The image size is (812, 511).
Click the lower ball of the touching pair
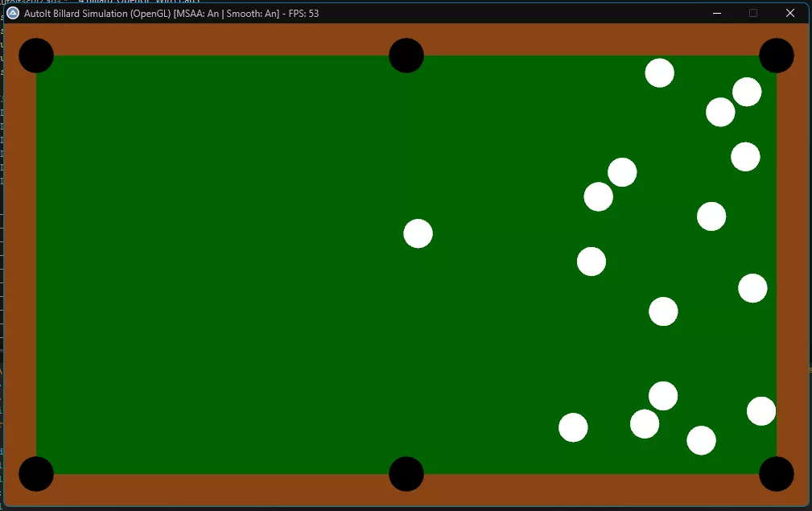598,196
